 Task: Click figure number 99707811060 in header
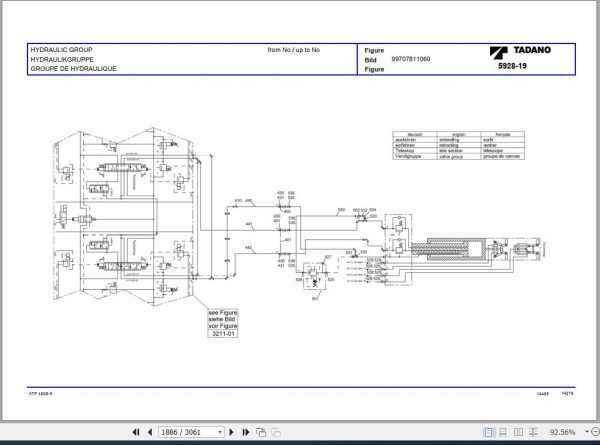click(x=411, y=59)
